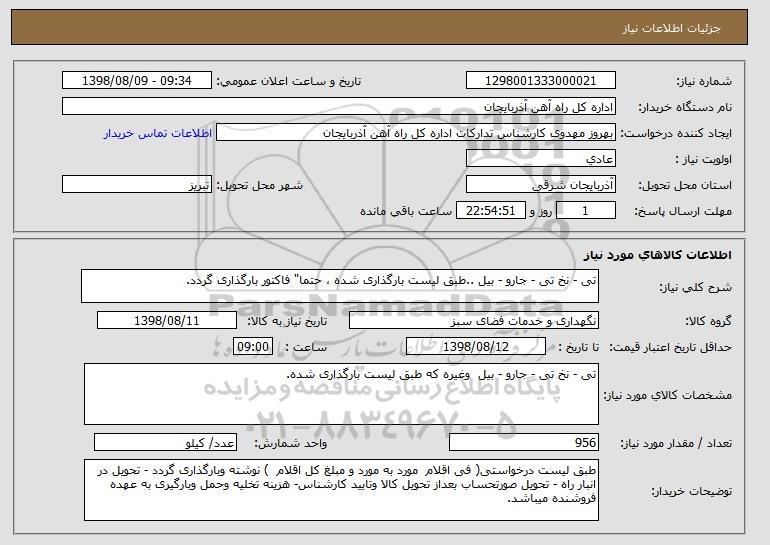Click the remaining time field 22:54:51
The width and height of the screenshot is (770, 545).
coord(491,211)
